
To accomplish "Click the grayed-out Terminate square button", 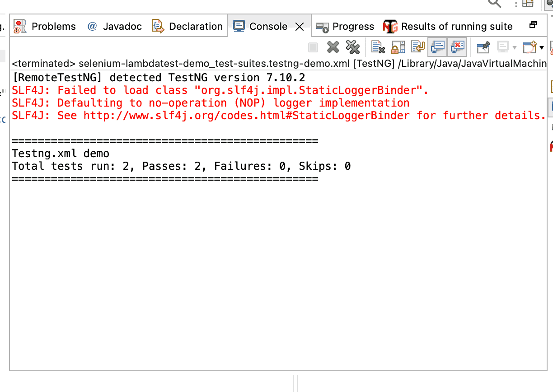I will click(x=313, y=47).
